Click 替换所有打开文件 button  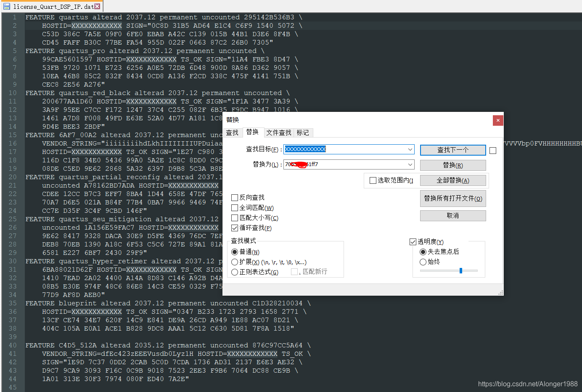tap(453, 198)
